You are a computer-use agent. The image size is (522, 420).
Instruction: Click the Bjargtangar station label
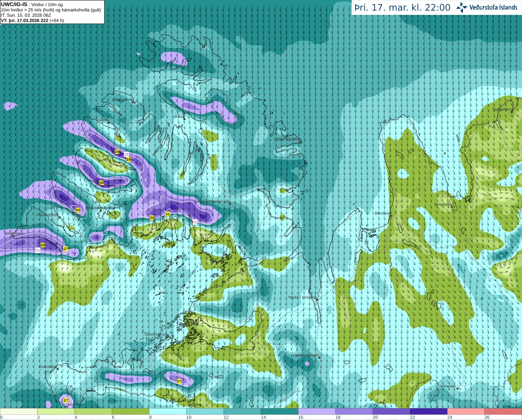click(x=13, y=233)
